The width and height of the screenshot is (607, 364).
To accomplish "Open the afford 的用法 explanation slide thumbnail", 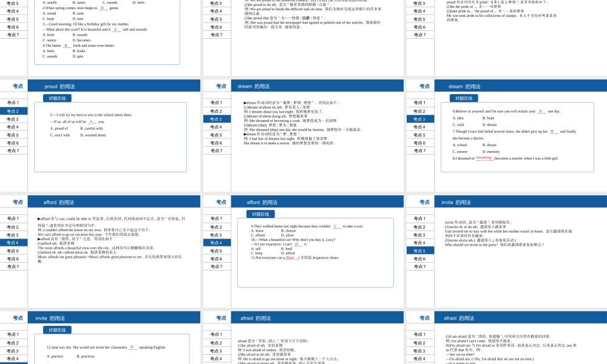I will 100,251.
